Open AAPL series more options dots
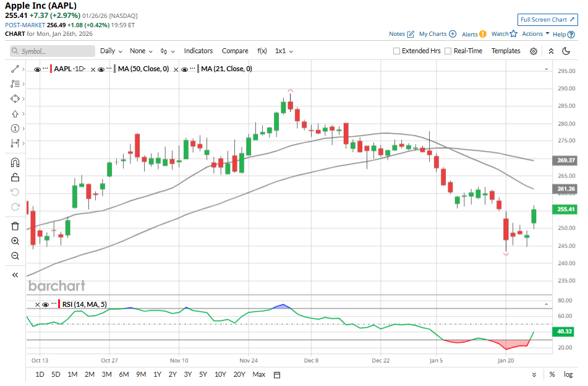Screen dimensions: 588x386 (45, 69)
